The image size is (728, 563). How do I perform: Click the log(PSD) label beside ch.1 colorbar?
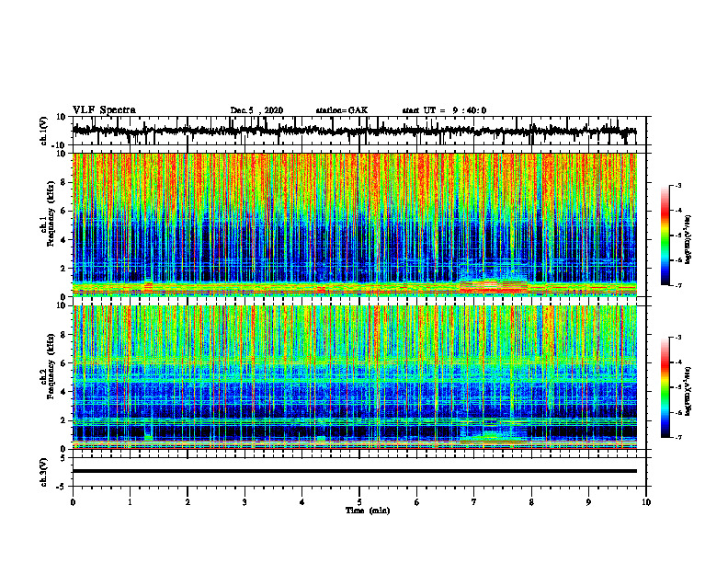pyautogui.click(x=688, y=240)
